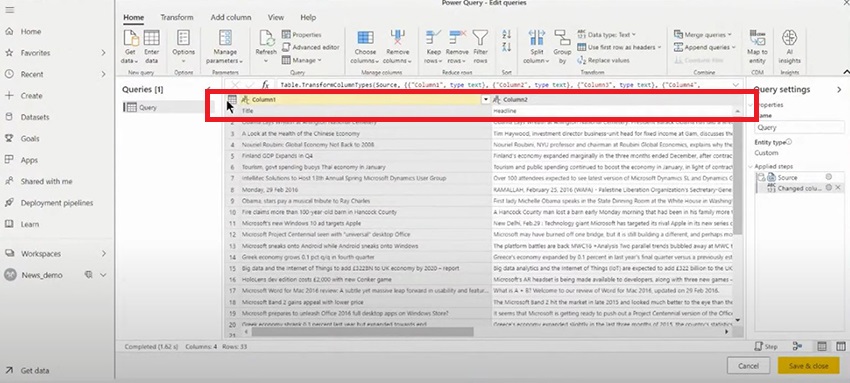Screen dimensions: 850x383
Task: Click the Entity type info icon
Action: pyautogui.click(x=789, y=142)
